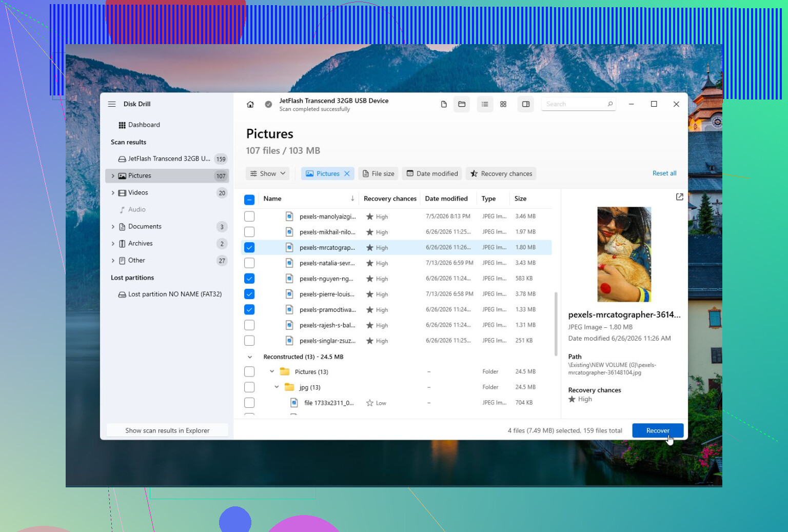Expand the Videos category in sidebar
Viewport: 788px width, 532px height.
click(x=113, y=193)
